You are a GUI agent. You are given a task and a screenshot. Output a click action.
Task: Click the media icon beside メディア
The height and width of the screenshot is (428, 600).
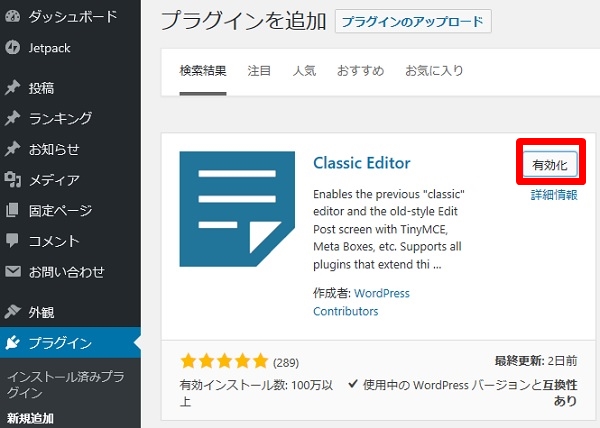pyautogui.click(x=13, y=179)
